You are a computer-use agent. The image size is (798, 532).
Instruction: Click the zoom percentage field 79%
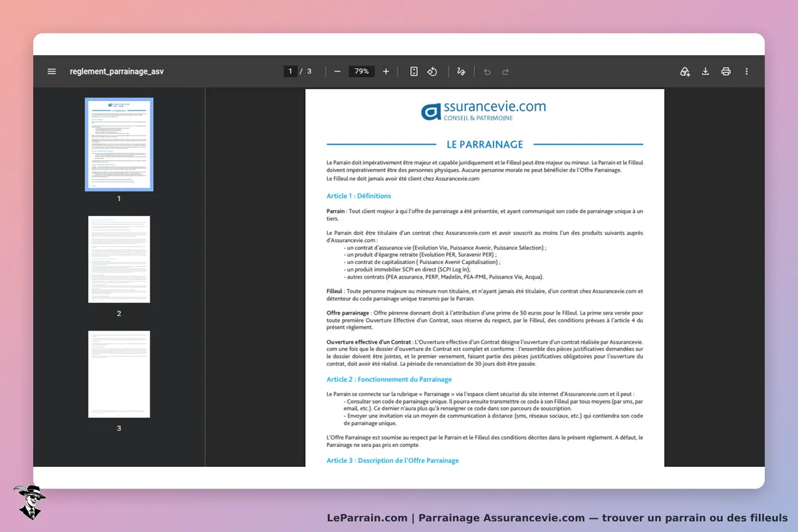(362, 71)
